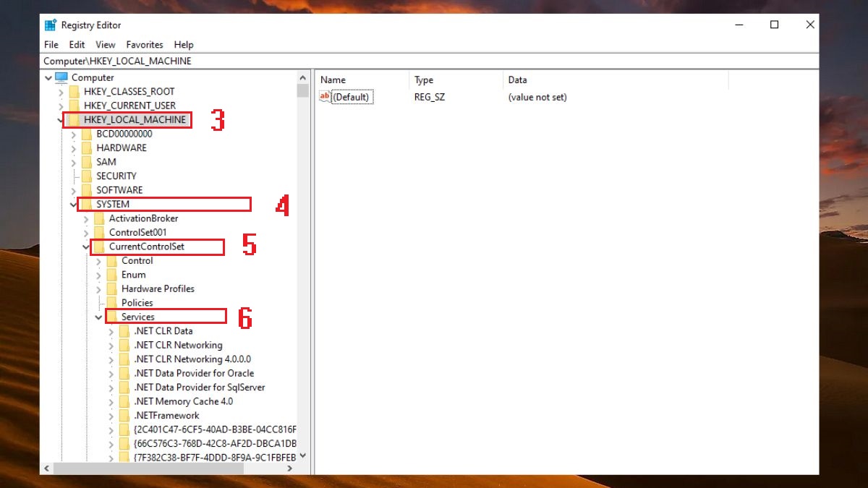
Task: Click the ActivationBroker folder icon
Action: 99,218
